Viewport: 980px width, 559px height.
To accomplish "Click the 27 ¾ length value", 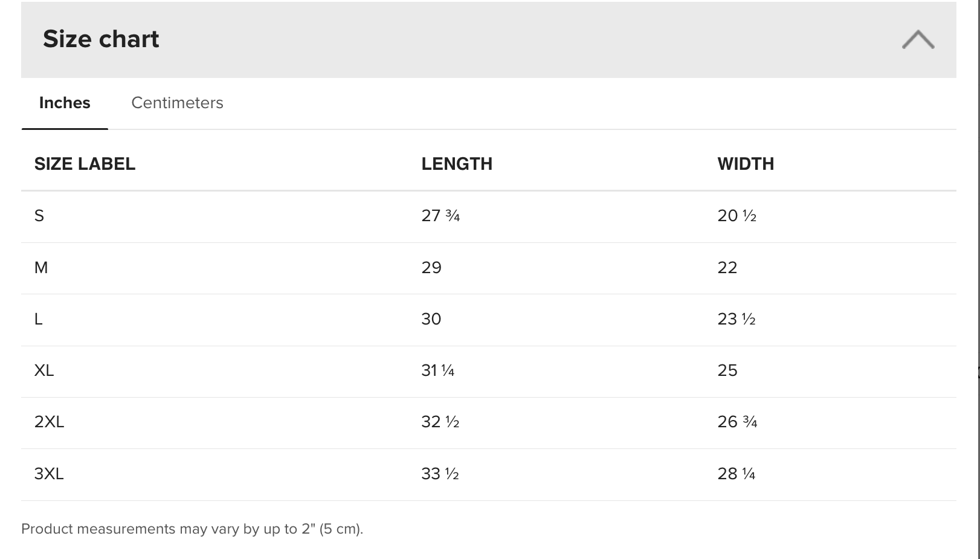I will coord(440,216).
